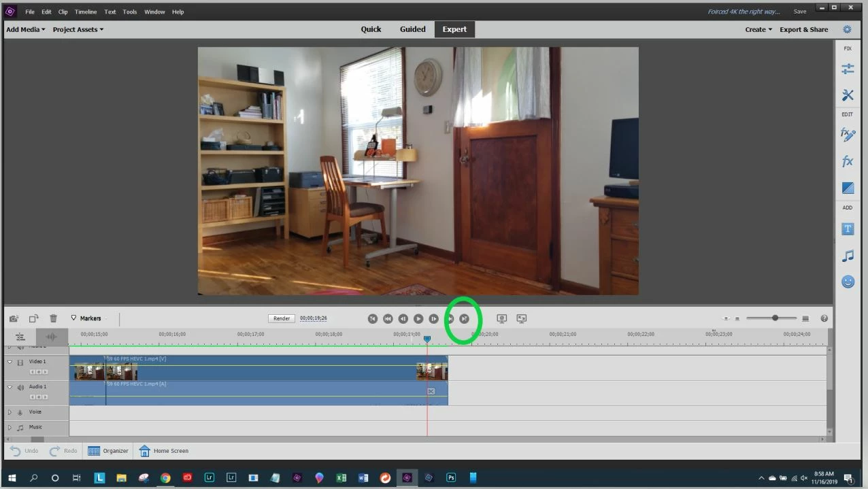Click the zoom in timeline icon
The image size is (868, 489).
805,318
